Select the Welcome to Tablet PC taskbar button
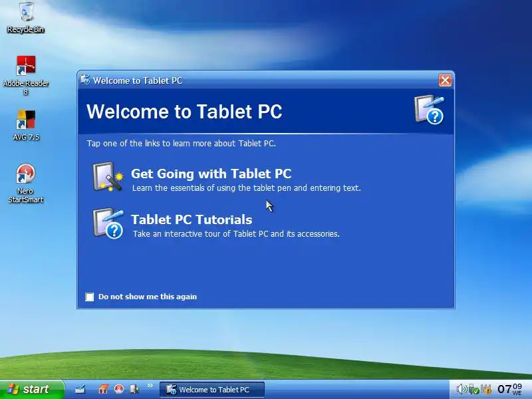Image resolution: width=532 pixels, height=399 pixels. point(211,390)
